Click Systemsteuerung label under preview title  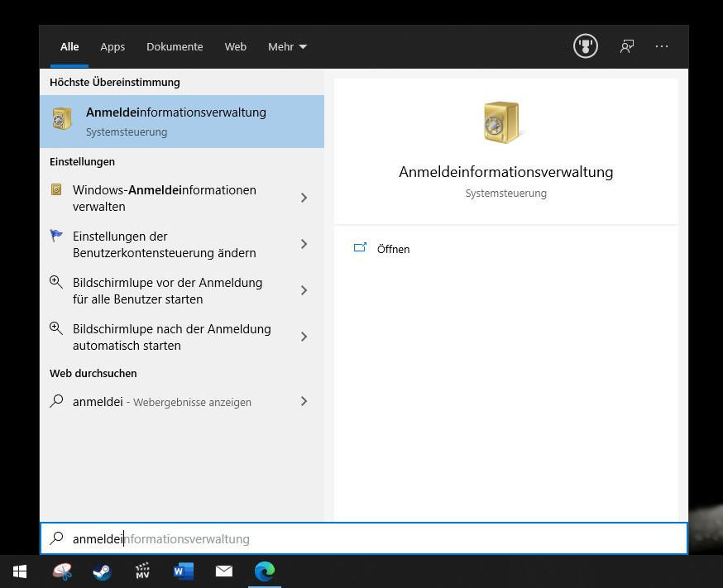click(505, 193)
